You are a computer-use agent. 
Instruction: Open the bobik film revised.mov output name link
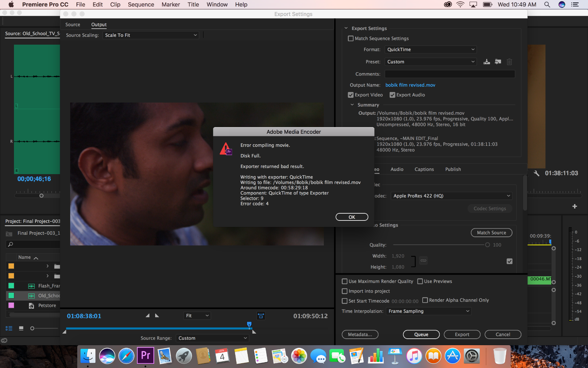410,85
